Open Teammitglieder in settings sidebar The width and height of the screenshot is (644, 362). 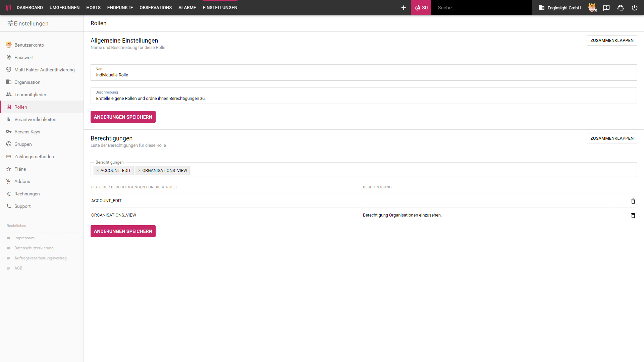click(30, 95)
